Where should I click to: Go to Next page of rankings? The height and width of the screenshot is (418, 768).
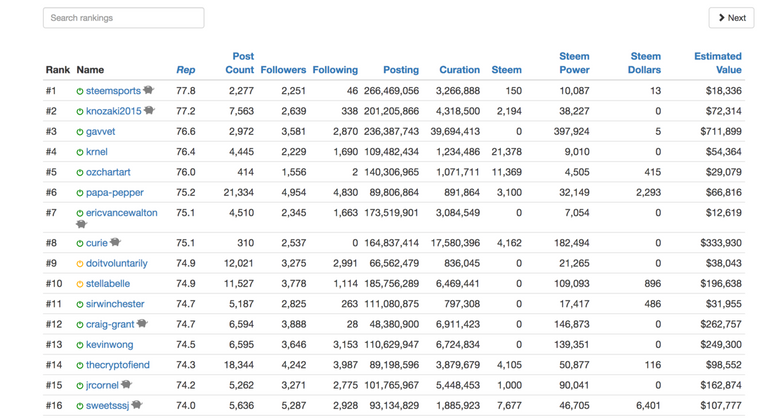tap(731, 18)
